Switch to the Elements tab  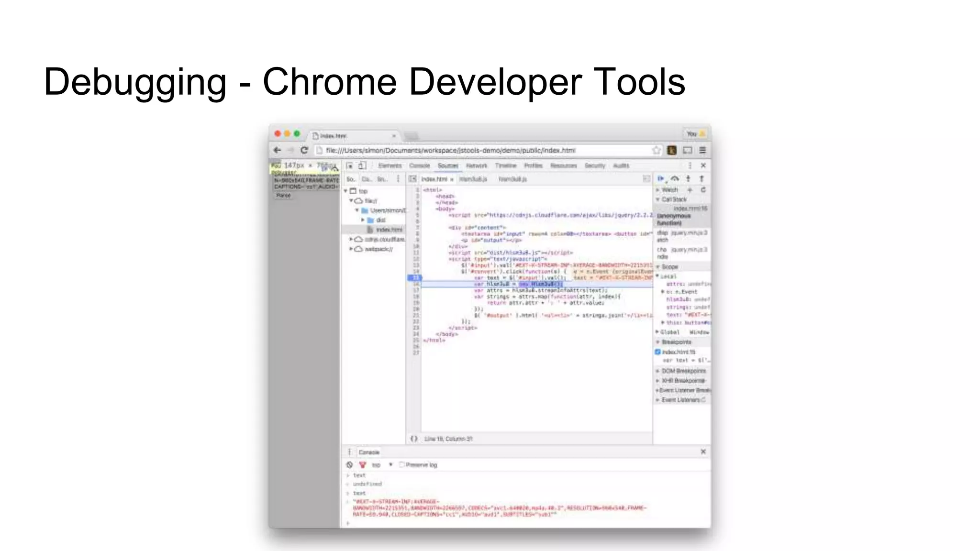click(390, 165)
